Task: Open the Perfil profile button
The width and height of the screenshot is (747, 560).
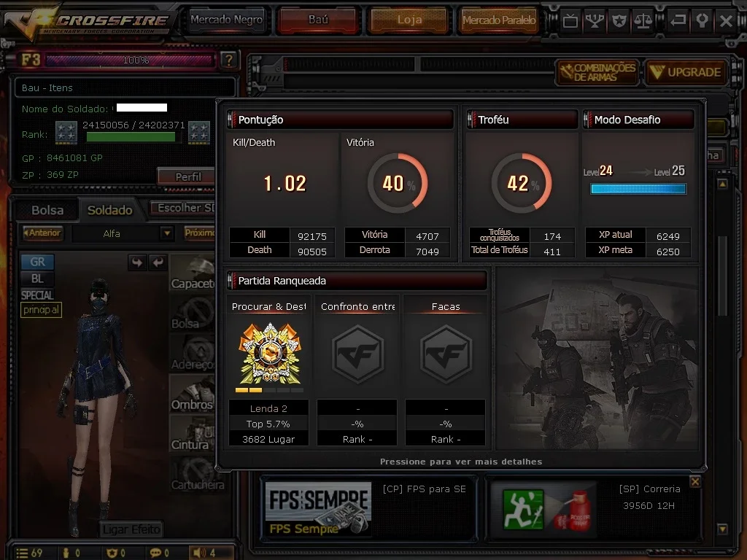Action: click(x=187, y=176)
